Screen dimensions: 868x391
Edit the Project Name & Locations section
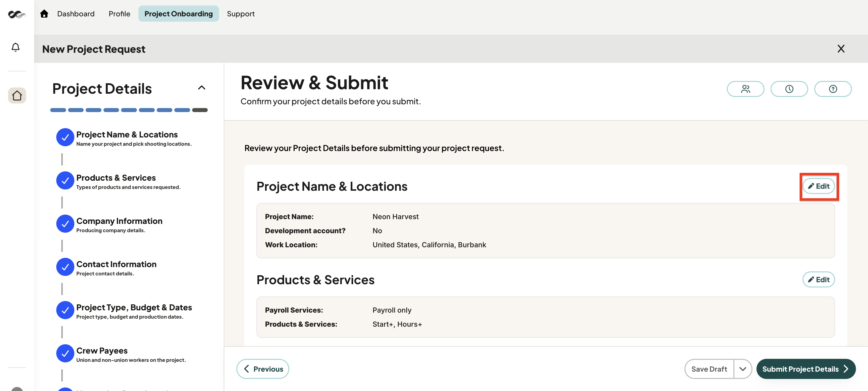coord(819,186)
